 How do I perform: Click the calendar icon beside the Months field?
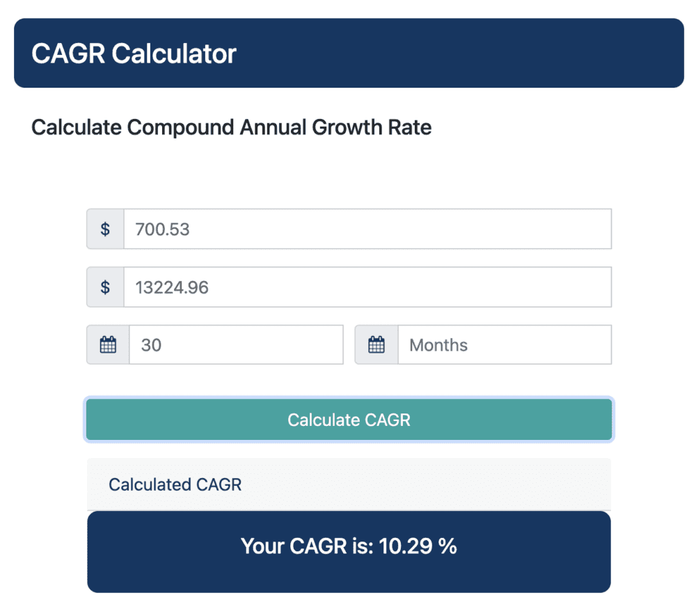[376, 345]
